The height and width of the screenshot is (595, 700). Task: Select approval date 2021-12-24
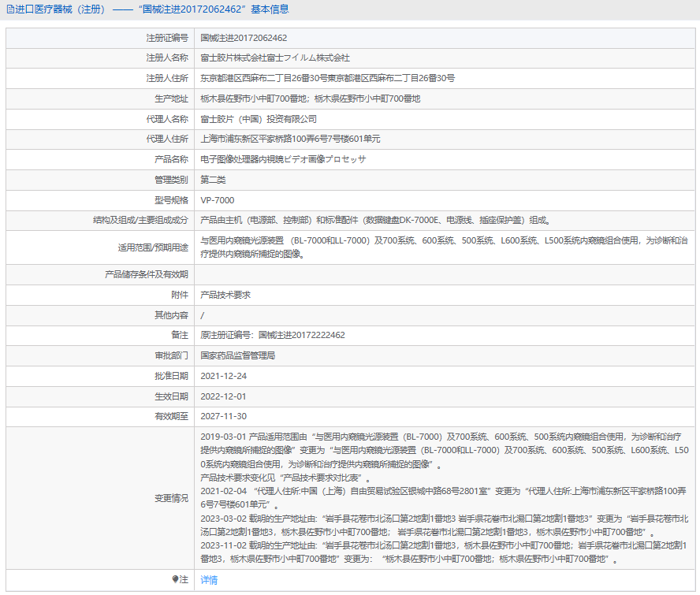[224, 376]
